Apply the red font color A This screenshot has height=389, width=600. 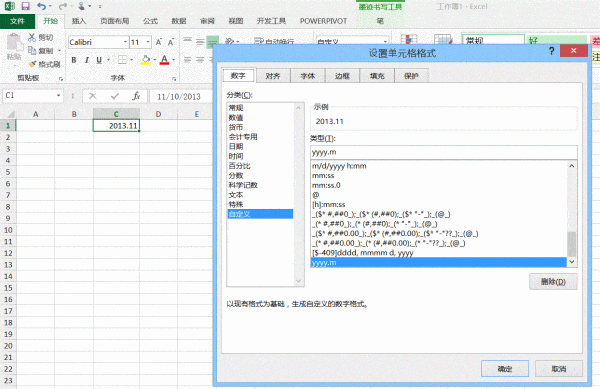tap(164, 60)
